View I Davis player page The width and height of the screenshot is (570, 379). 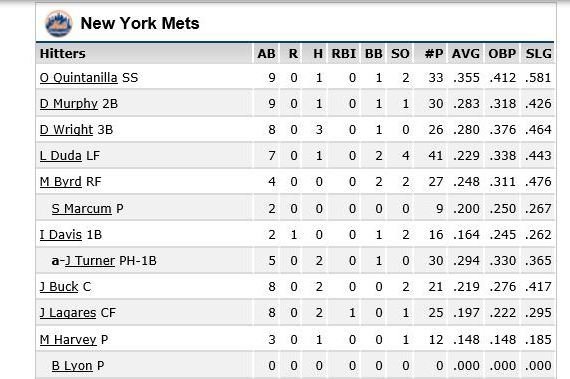[x=61, y=235]
